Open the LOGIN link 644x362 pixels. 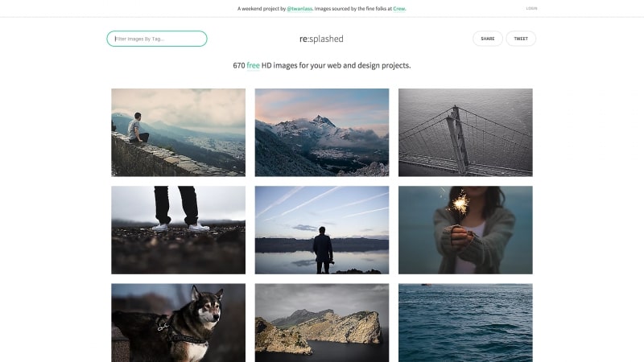coord(531,8)
